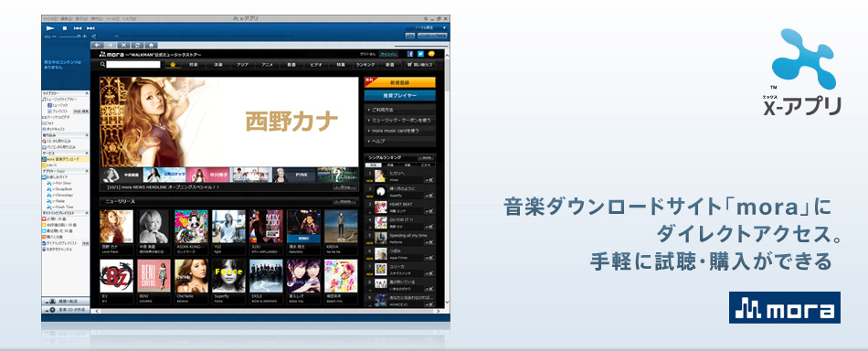Click the 西野カナ featured banner

[x=229, y=122]
